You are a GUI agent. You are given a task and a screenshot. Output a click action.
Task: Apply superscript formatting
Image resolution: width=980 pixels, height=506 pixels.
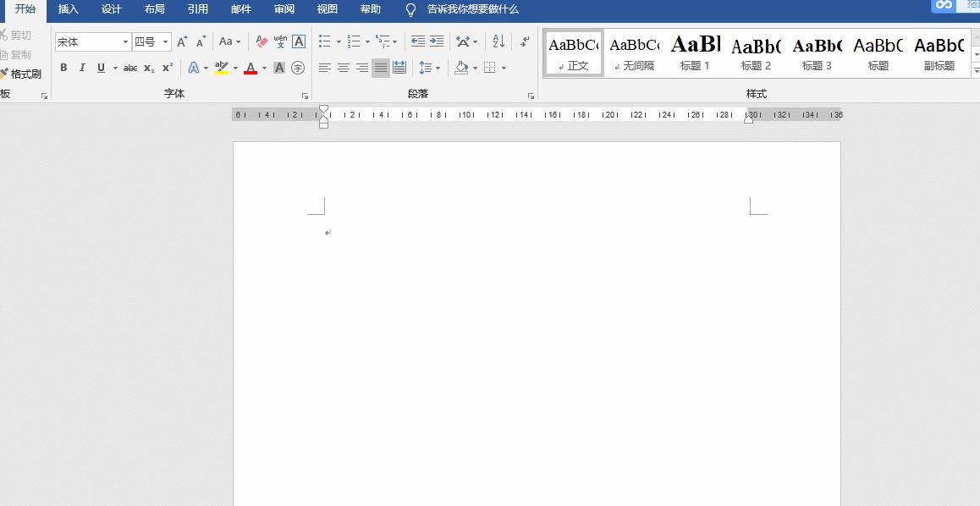168,68
